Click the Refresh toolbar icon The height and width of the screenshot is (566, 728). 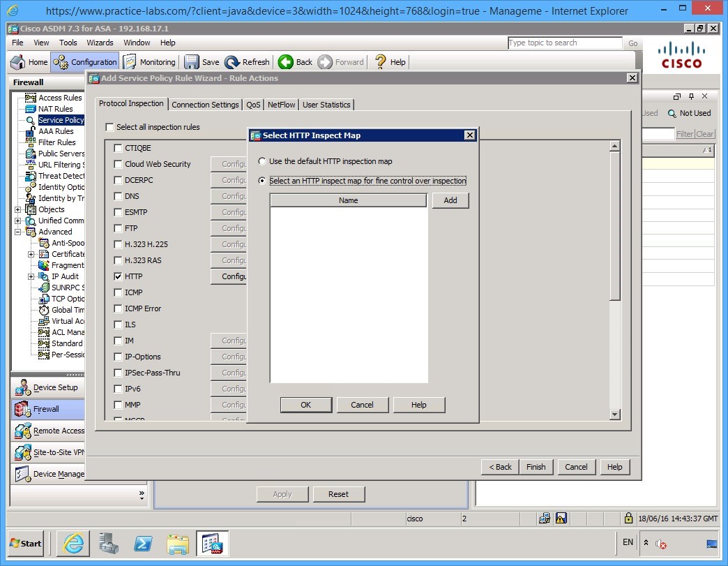point(247,61)
